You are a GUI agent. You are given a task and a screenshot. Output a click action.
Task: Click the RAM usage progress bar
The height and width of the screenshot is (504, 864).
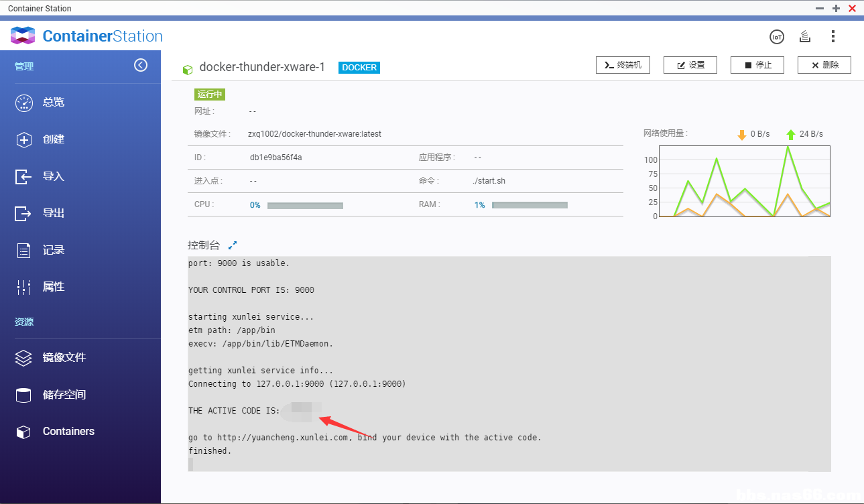[x=530, y=204]
